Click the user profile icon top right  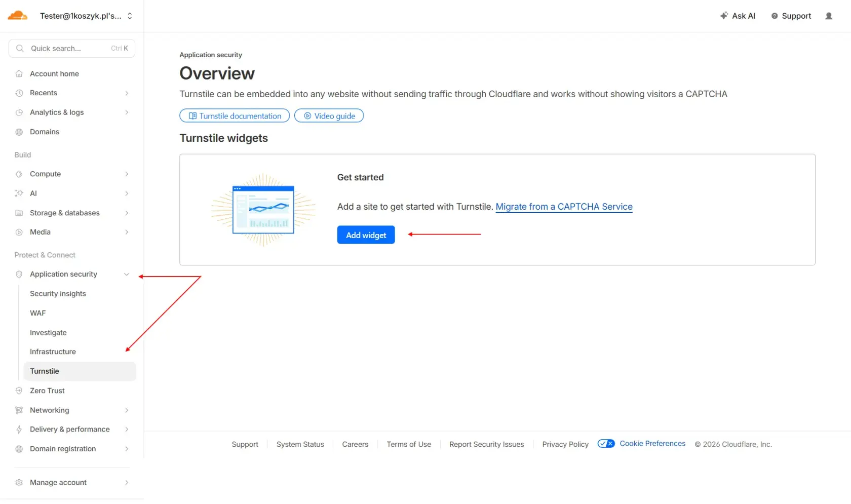(829, 16)
